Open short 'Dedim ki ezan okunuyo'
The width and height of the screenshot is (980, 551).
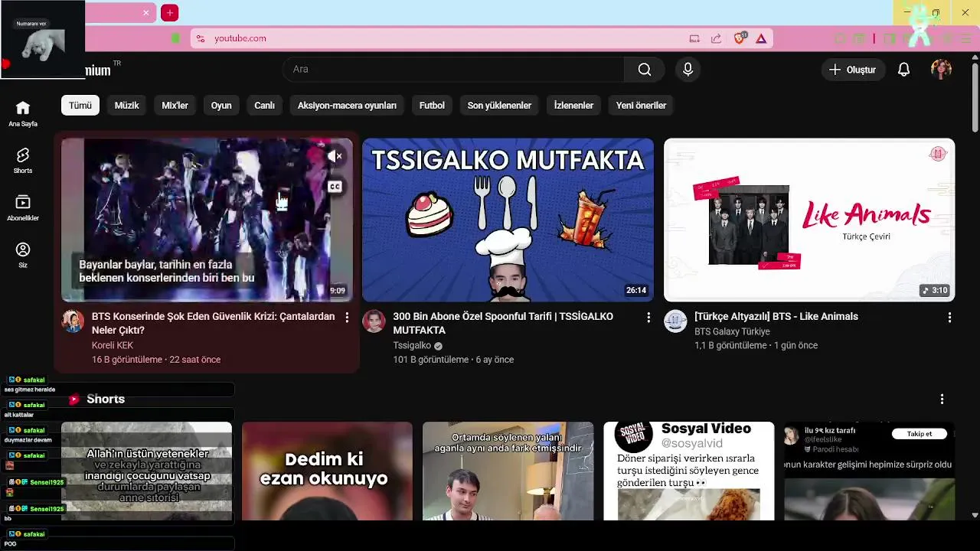(327, 471)
